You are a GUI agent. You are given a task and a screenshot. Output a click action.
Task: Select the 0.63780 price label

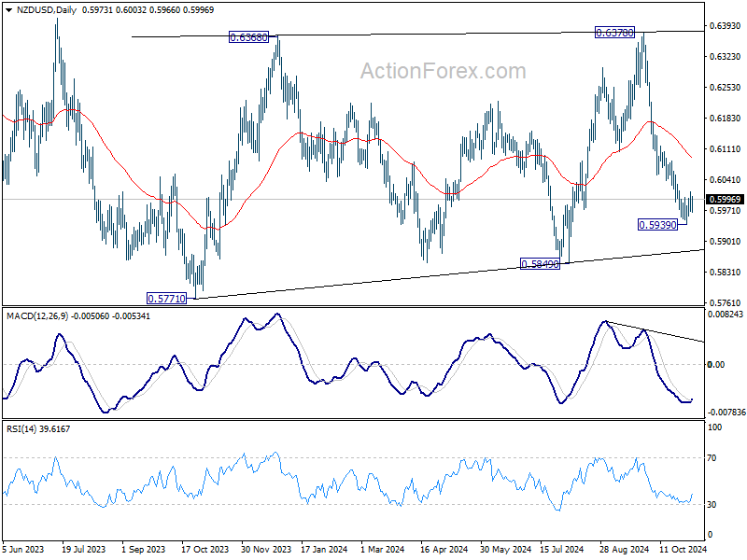tap(615, 33)
